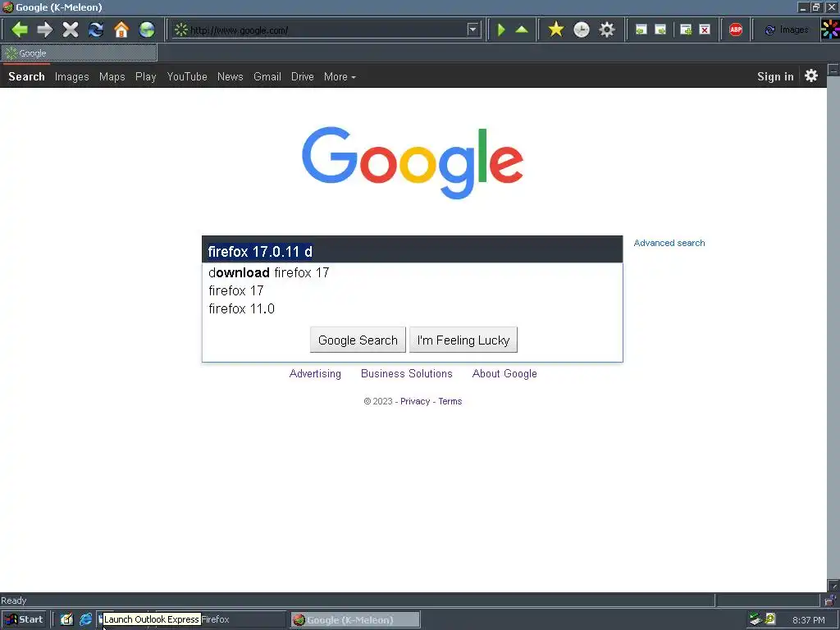This screenshot has width=840, height=630.
Task: Open bookmarks with the yellow star icon
Action: point(556,30)
